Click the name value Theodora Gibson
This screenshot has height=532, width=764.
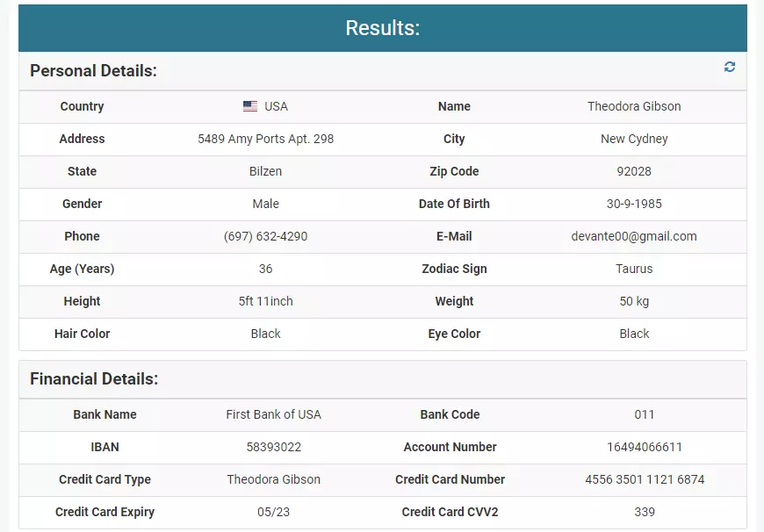pos(634,106)
